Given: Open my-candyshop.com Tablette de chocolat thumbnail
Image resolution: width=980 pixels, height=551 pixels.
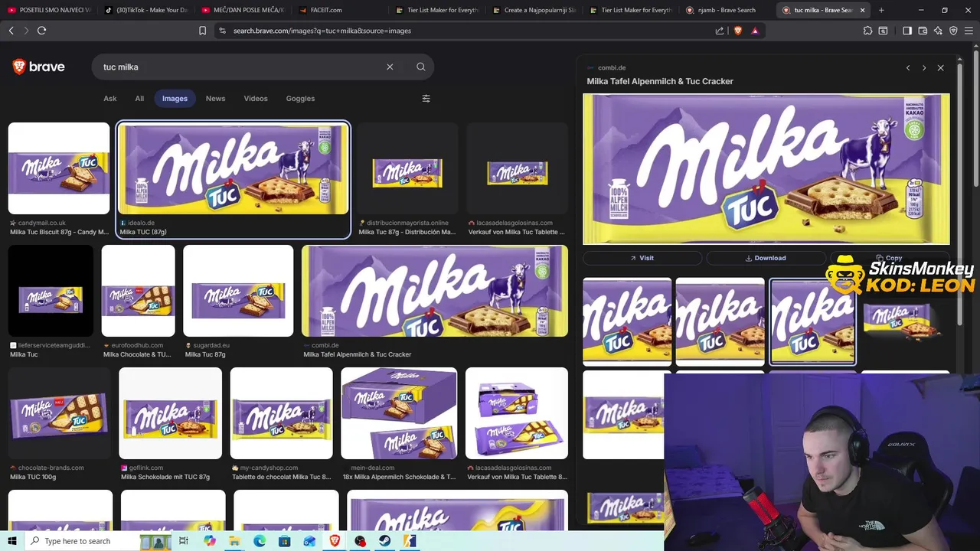Looking at the screenshot, I should (282, 413).
